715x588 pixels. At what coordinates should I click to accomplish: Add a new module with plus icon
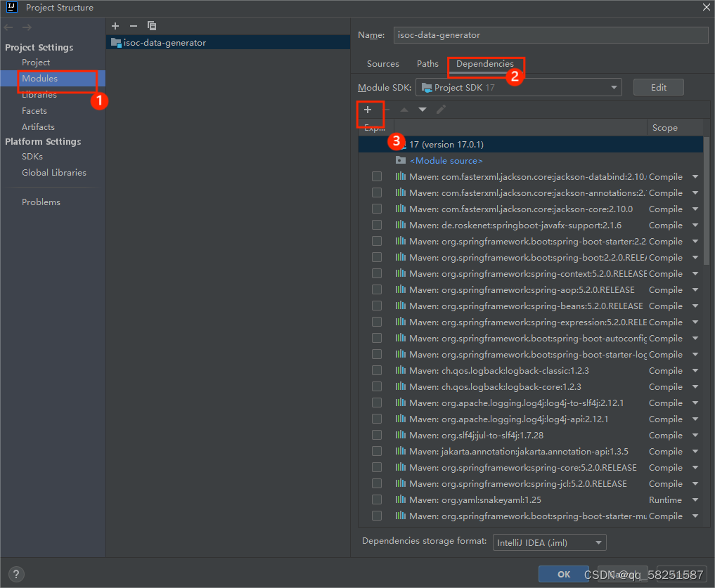[x=115, y=26]
